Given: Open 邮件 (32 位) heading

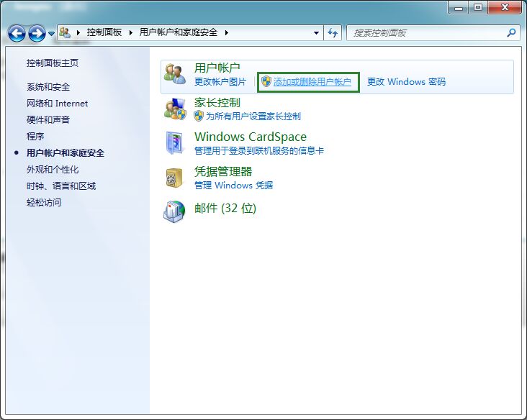Looking at the screenshot, I should click(x=225, y=209).
